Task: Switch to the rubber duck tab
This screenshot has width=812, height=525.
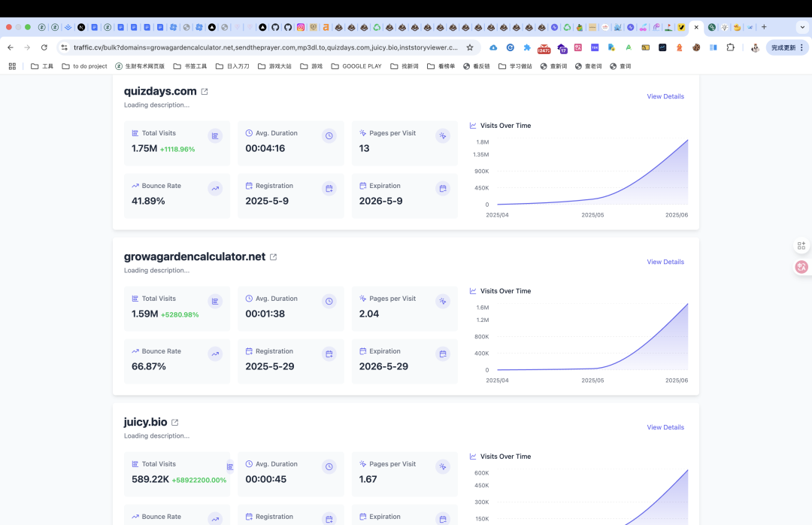Action: 737,27
